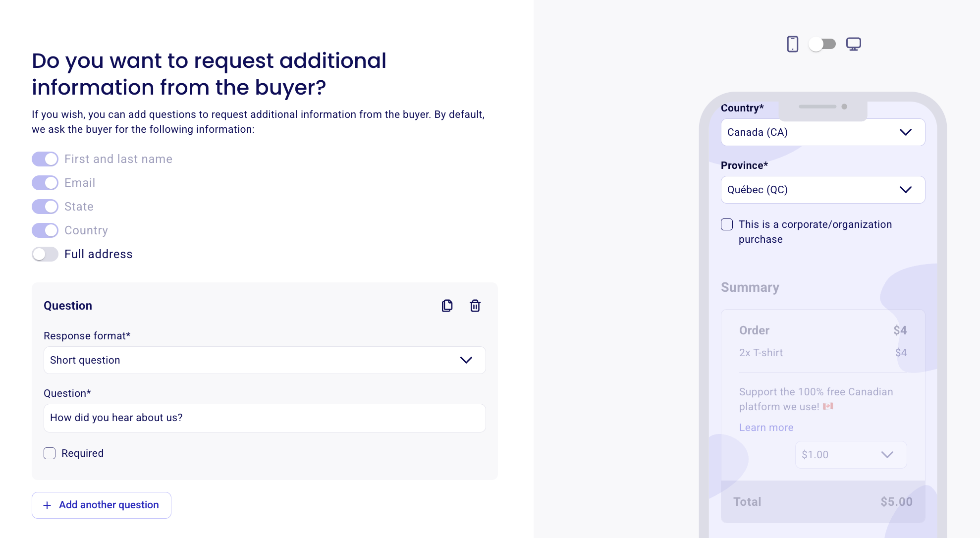Delete the question using trash icon

[475, 306]
